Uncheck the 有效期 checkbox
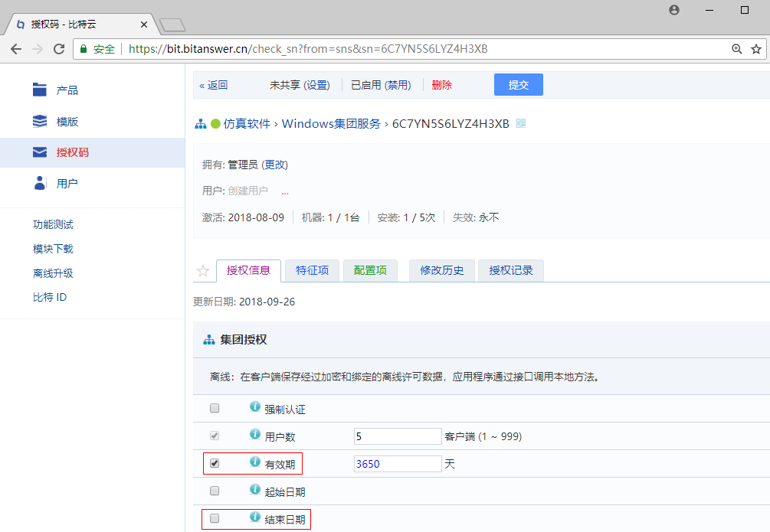770x532 pixels. [214, 463]
